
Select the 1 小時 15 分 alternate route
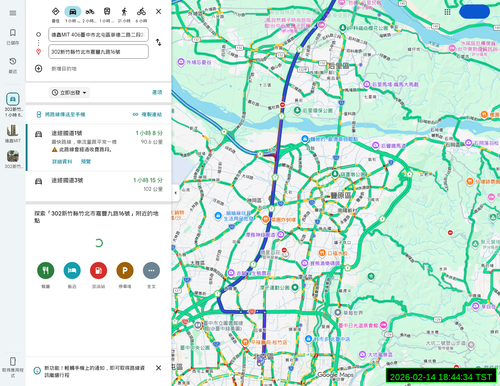click(99, 185)
